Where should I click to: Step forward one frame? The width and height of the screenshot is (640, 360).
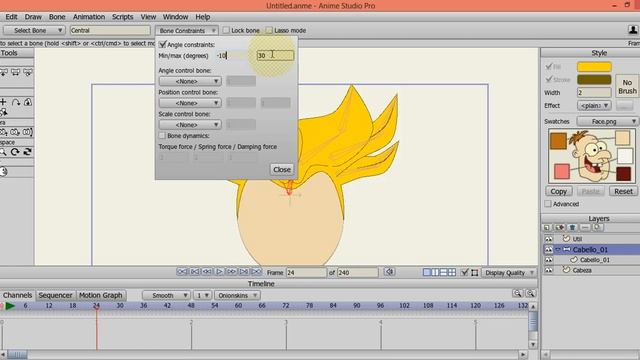pos(231,272)
